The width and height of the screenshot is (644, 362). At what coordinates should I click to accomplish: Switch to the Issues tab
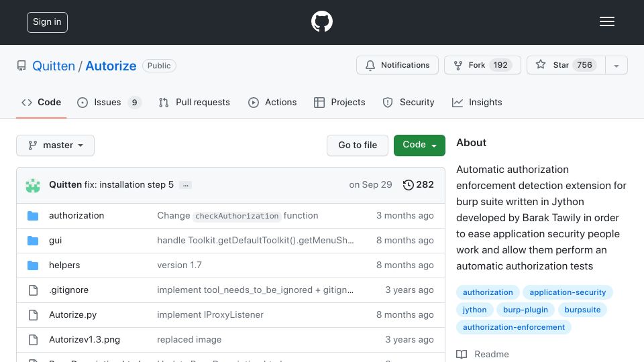(109, 102)
